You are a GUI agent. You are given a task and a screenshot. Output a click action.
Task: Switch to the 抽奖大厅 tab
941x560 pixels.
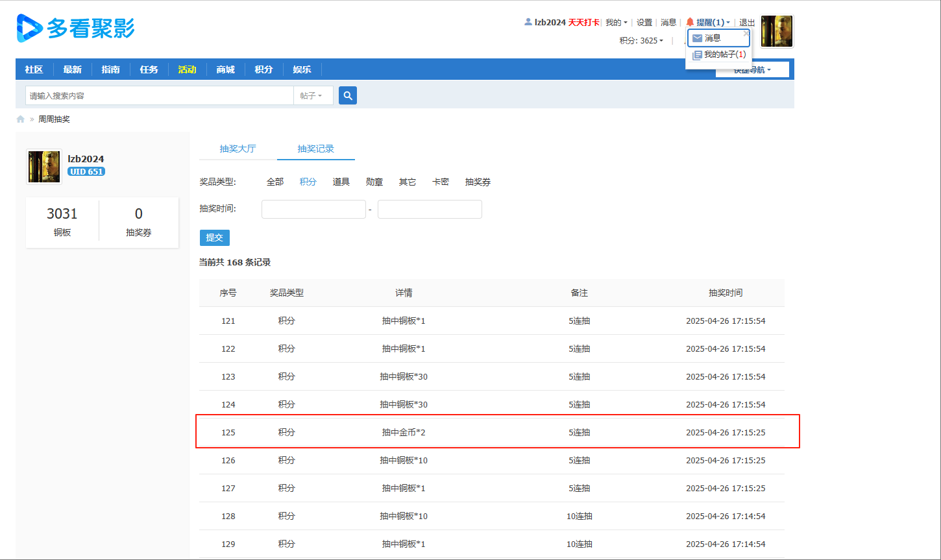(238, 148)
